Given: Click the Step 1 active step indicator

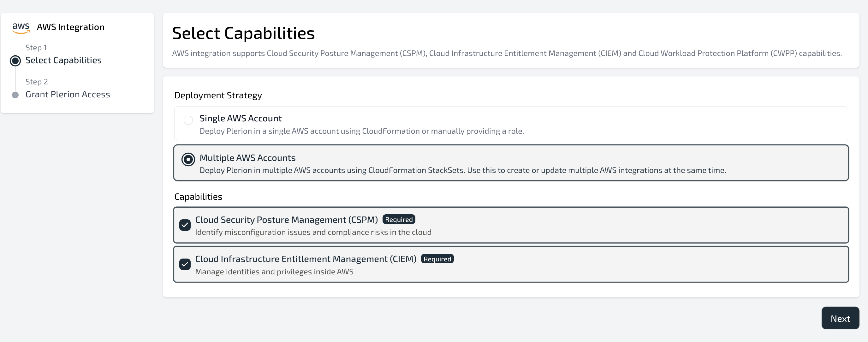Looking at the screenshot, I should 15,61.
